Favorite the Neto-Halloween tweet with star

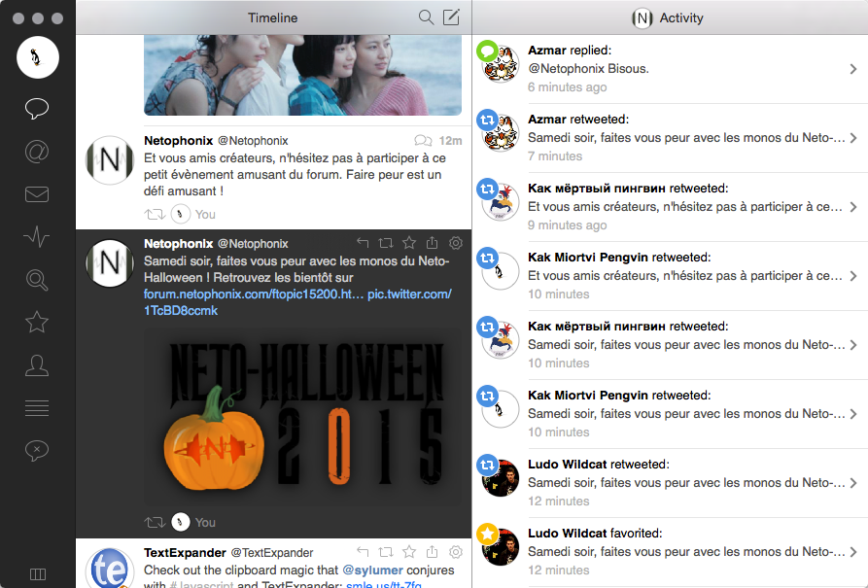[x=409, y=243]
